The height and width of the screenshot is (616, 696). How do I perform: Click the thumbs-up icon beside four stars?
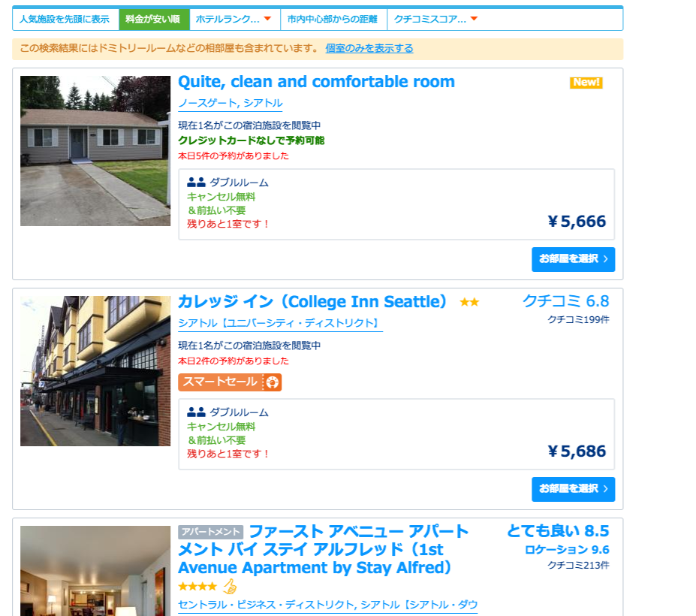tap(230, 587)
